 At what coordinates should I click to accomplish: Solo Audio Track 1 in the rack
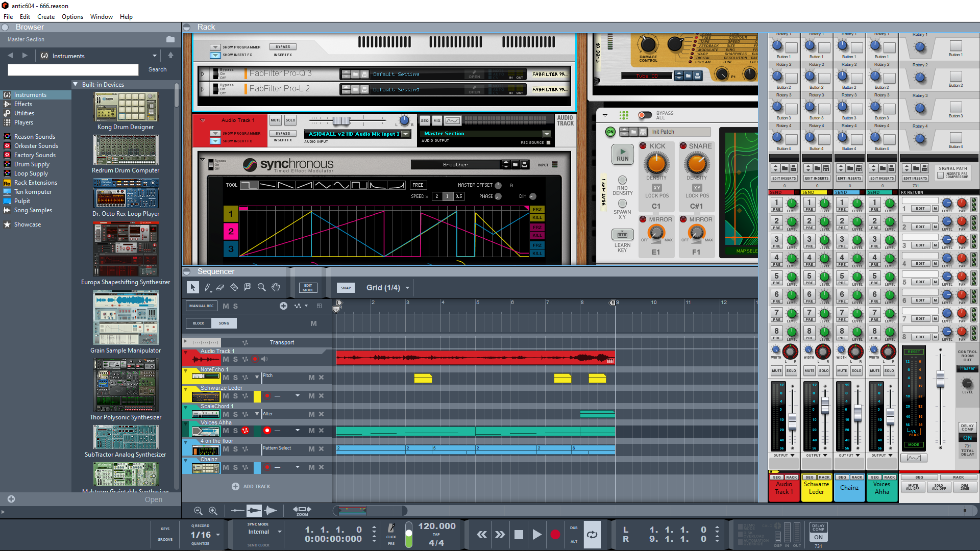pos(290,120)
